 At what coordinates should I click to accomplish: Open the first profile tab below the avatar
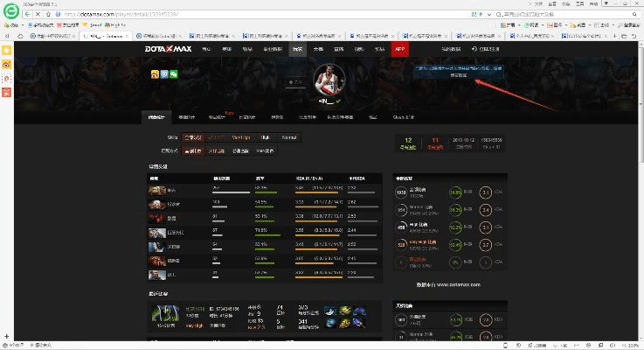(157, 116)
